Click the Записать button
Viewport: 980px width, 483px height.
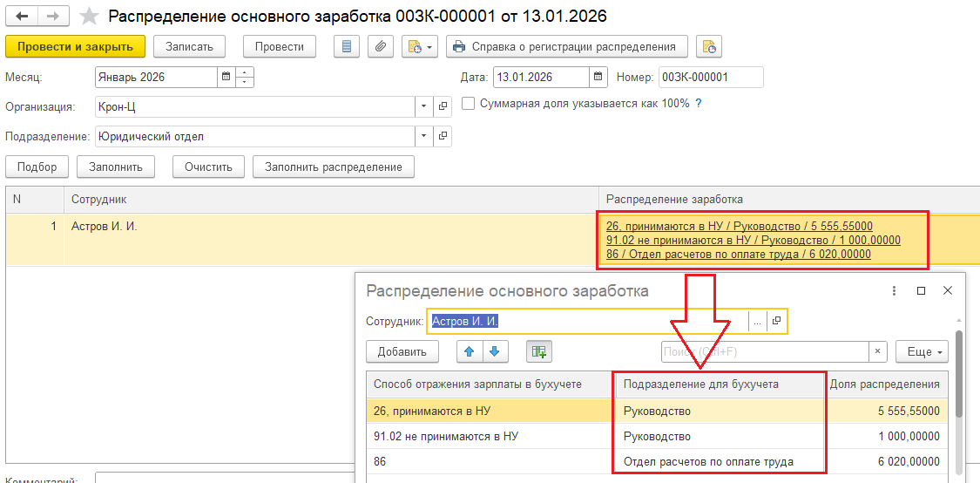point(189,46)
